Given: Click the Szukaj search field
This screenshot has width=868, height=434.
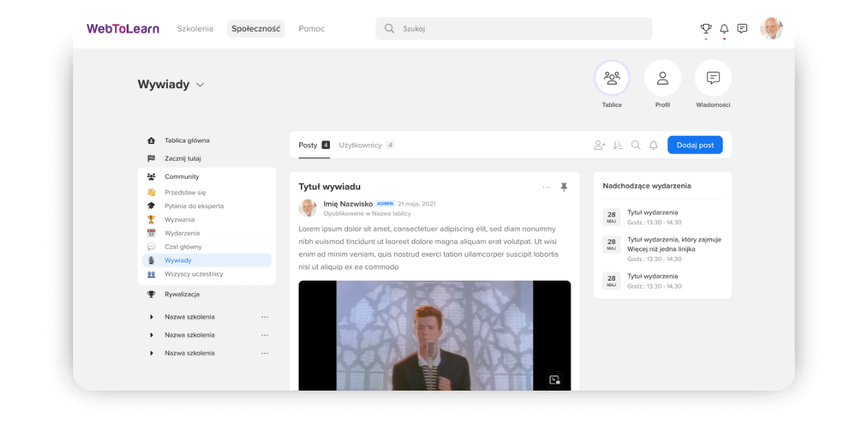Looking at the screenshot, I should 514,29.
